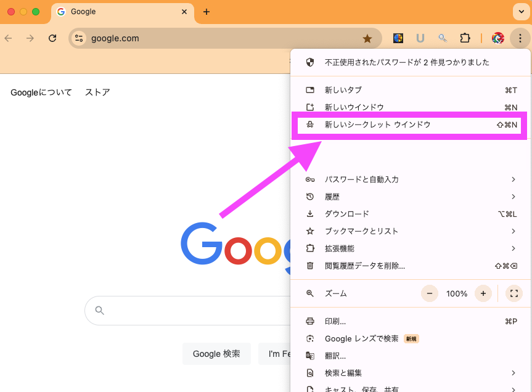Click the I'm Feeling Lucky button
This screenshot has width=532, height=392.
(275, 354)
